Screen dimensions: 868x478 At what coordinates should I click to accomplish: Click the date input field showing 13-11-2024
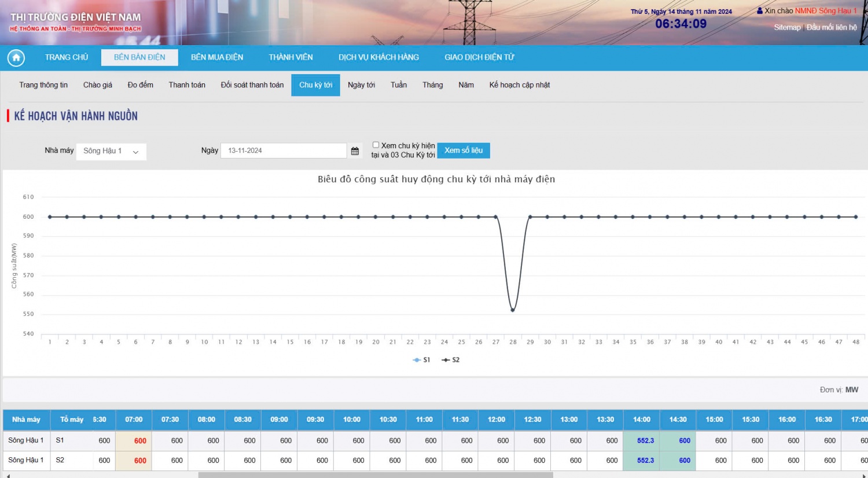pos(284,151)
